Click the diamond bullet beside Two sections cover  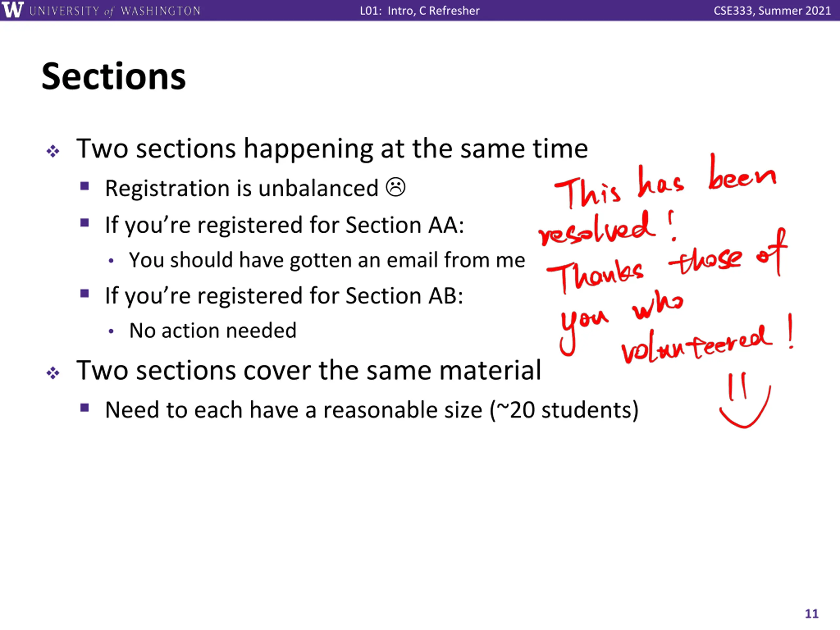pos(53,373)
